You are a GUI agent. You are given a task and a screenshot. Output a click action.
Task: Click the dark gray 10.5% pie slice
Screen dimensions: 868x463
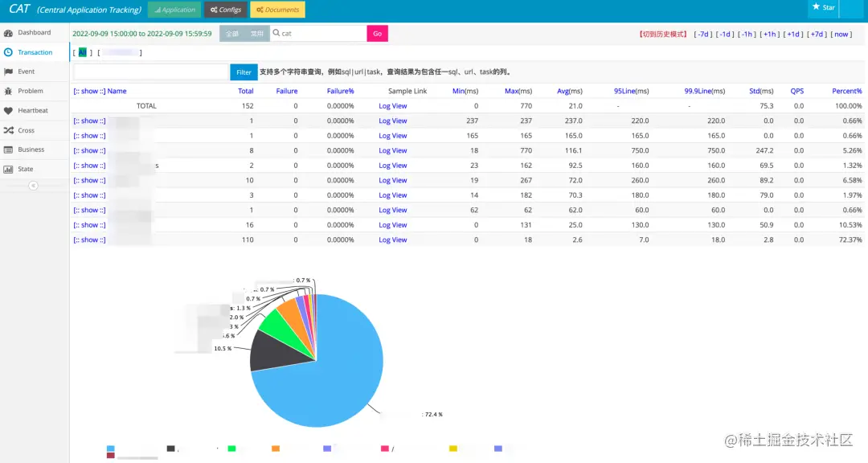(x=276, y=352)
